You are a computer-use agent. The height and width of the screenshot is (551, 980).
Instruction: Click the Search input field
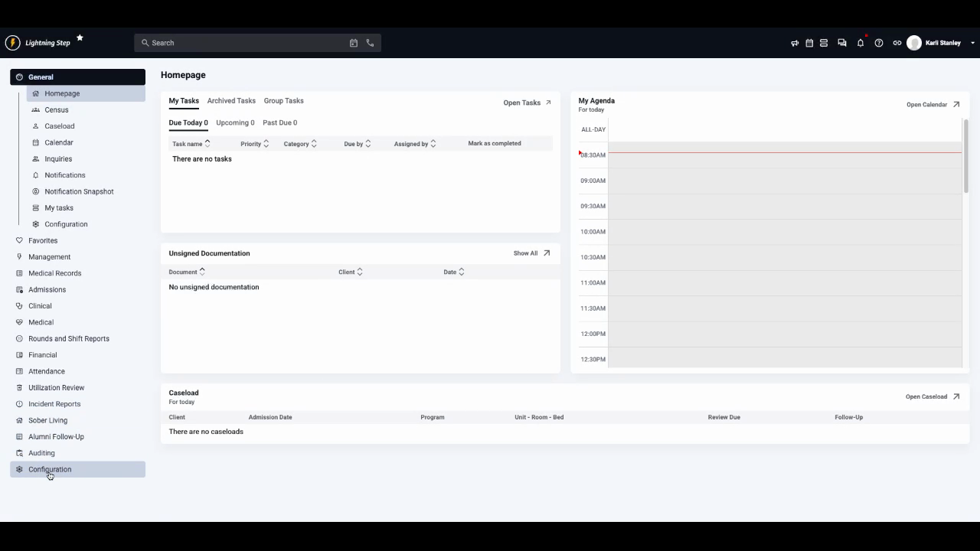pyautogui.click(x=230, y=43)
